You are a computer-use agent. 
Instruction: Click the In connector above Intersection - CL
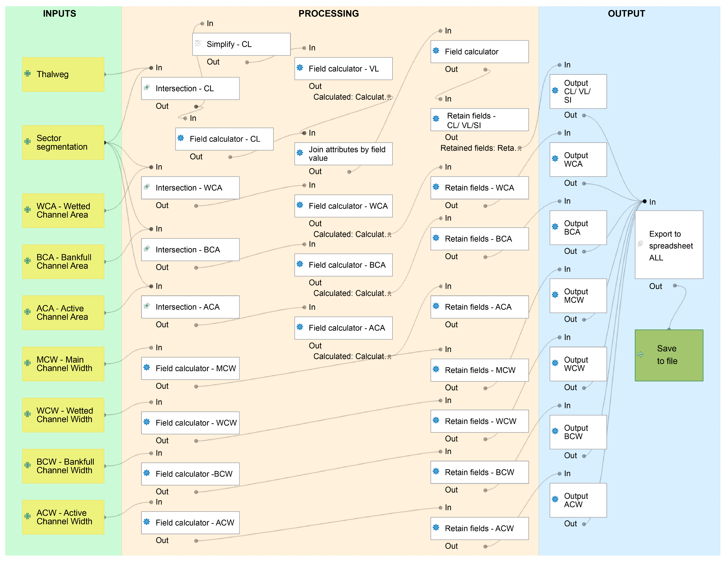151,68
